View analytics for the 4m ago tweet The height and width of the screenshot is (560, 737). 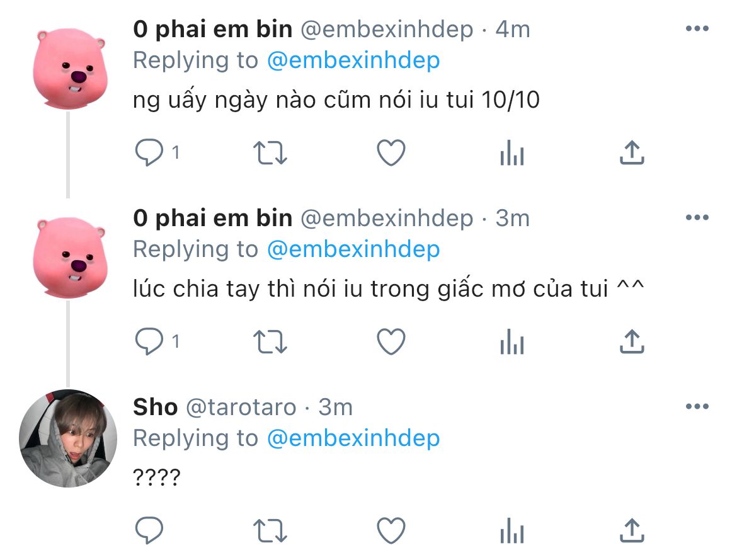pyautogui.click(x=512, y=153)
